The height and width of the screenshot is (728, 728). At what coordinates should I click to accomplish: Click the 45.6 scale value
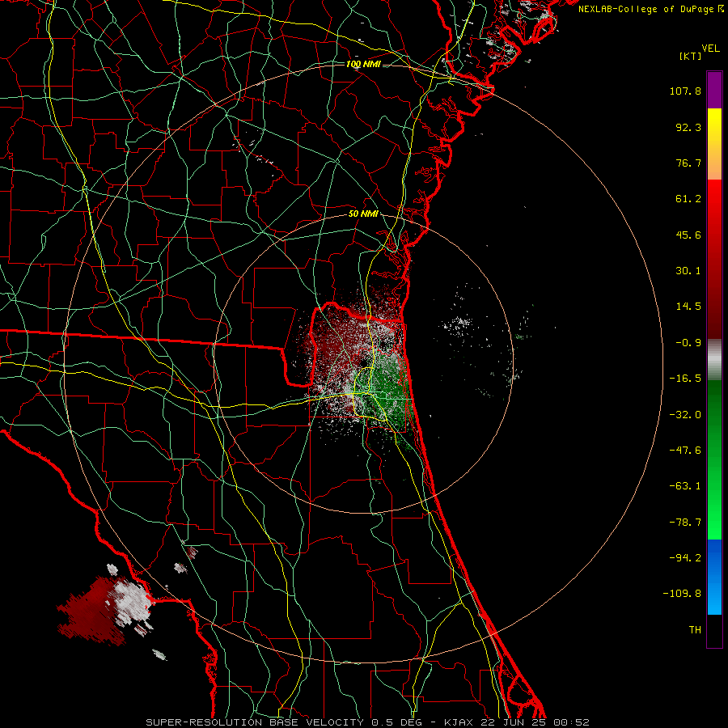(x=688, y=235)
